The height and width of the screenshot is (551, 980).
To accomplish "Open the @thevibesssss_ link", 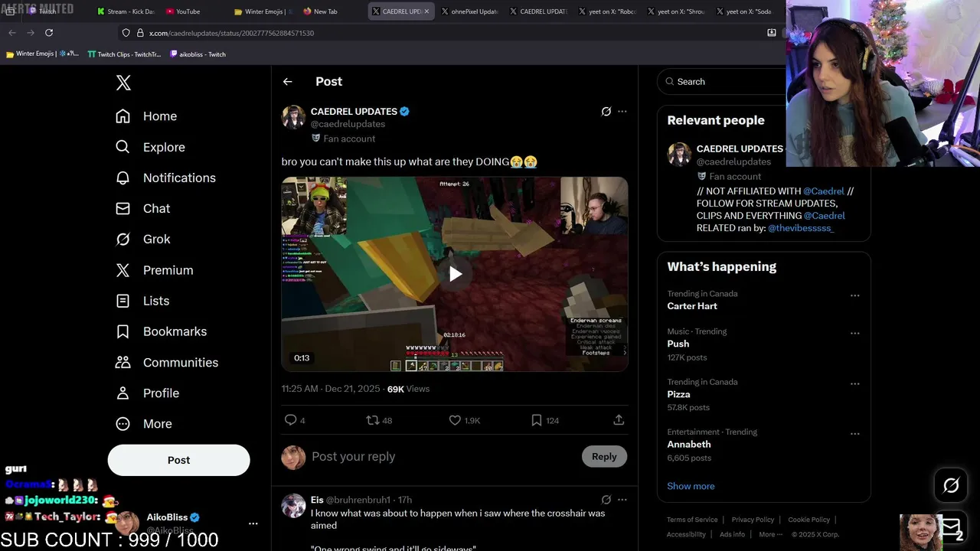I will pos(801,228).
